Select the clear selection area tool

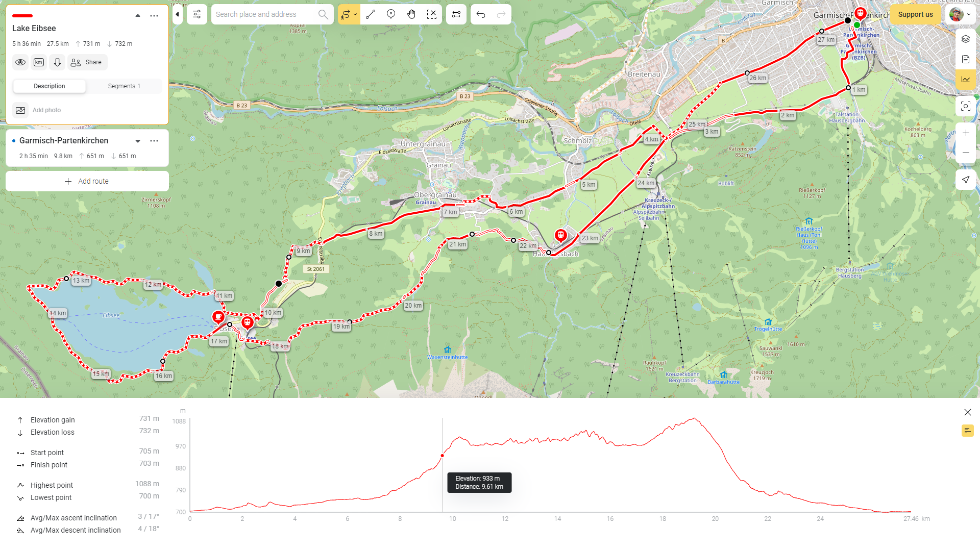(432, 14)
